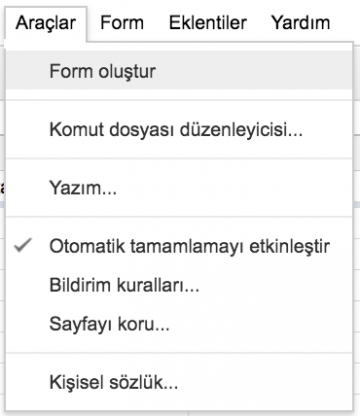Open the Yardım menu
The width and height of the screenshot is (360, 416).
300,23
